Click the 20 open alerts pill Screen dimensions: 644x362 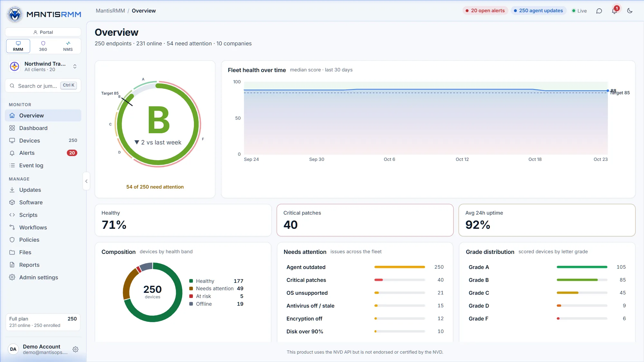click(x=485, y=11)
